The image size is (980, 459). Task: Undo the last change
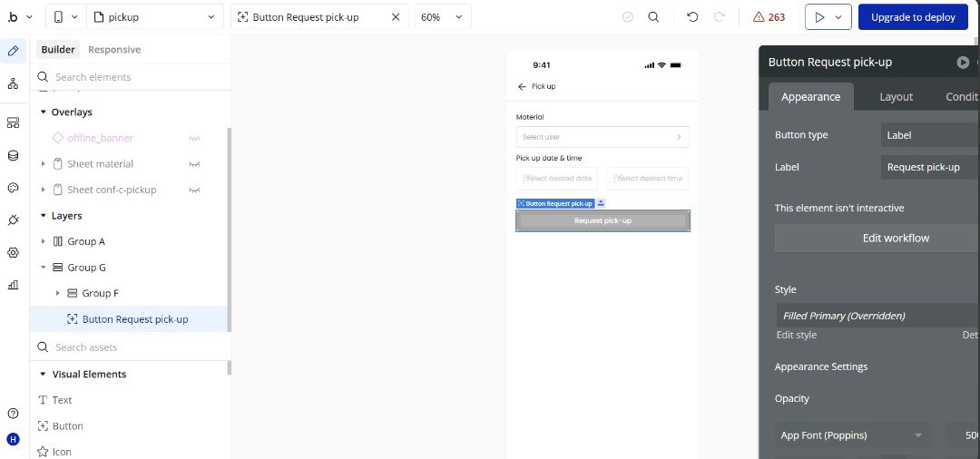[x=692, y=17]
